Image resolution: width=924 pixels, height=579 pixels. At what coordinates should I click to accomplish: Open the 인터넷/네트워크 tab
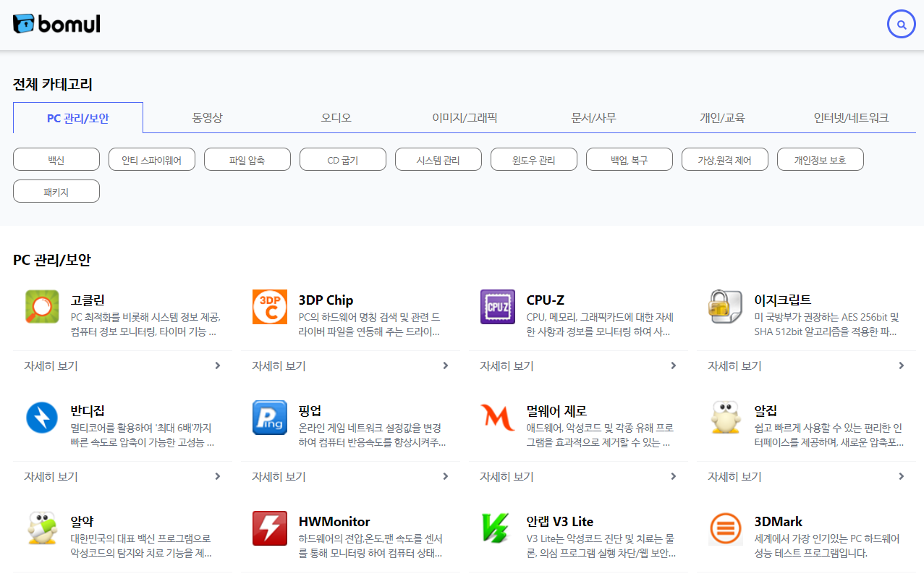tap(852, 118)
